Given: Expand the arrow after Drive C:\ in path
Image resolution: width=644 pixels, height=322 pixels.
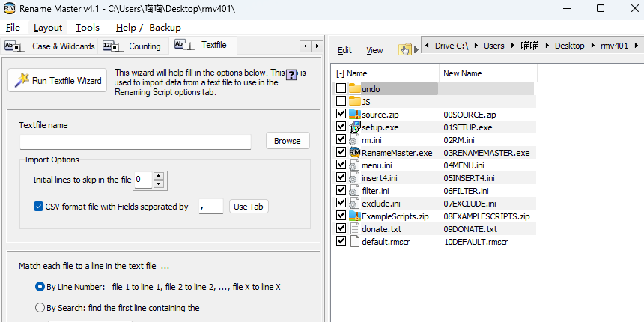Looking at the screenshot, I should tap(475, 46).
